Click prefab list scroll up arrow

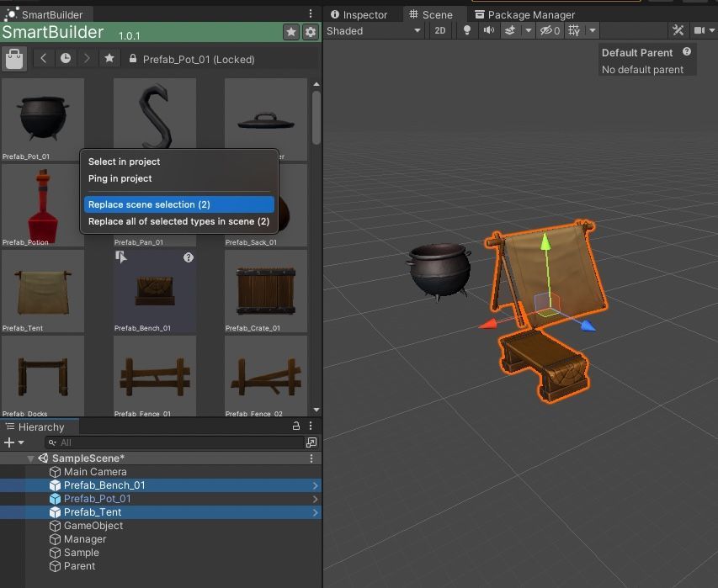[x=316, y=85]
